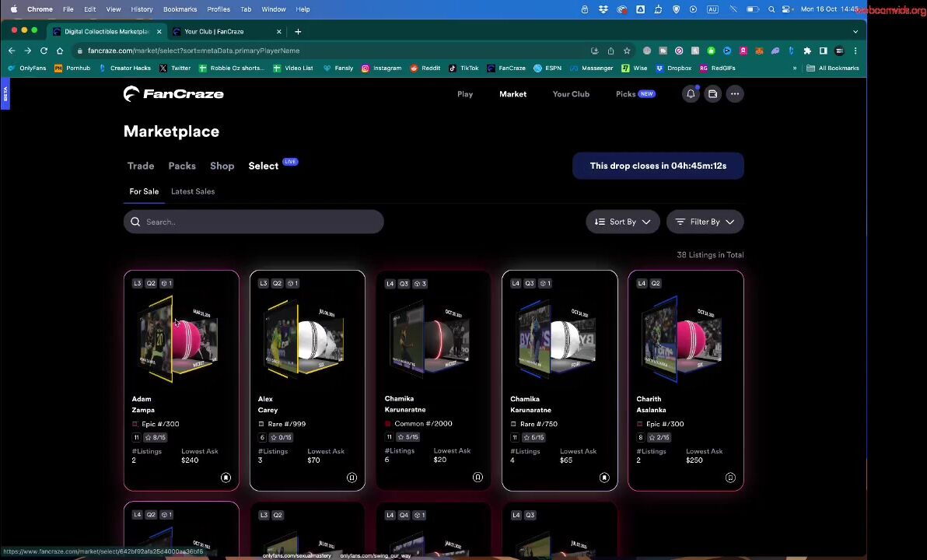Image resolution: width=927 pixels, height=560 pixels.
Task: Open the three-dot more options menu
Action: tap(734, 94)
